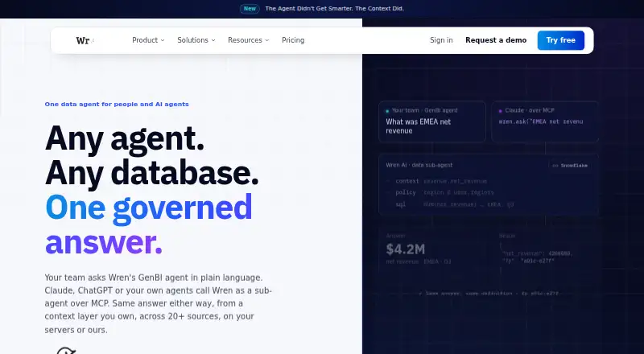Expand the Resources dropdown menu
Image resolution: width=644 pixels, height=354 pixels.
pyautogui.click(x=249, y=40)
